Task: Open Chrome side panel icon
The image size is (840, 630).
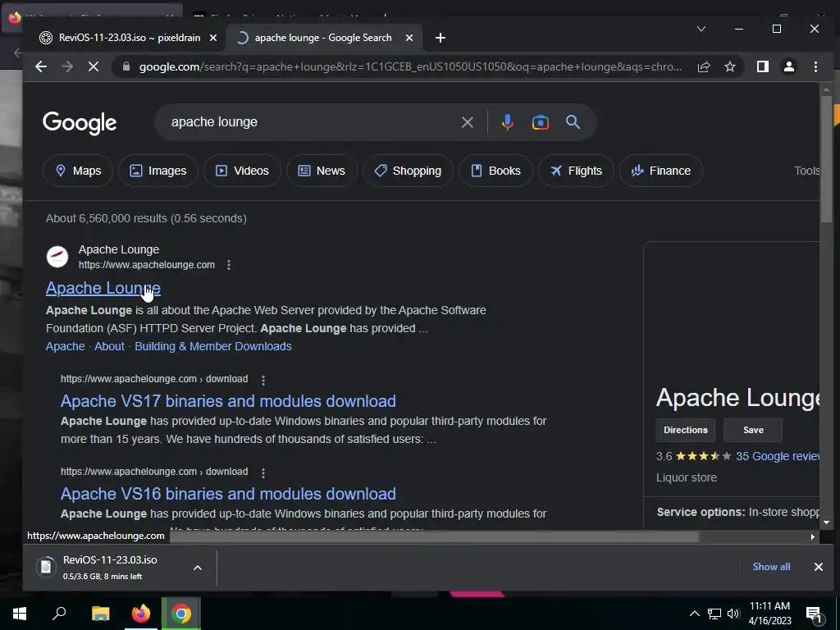Action: click(763, 67)
